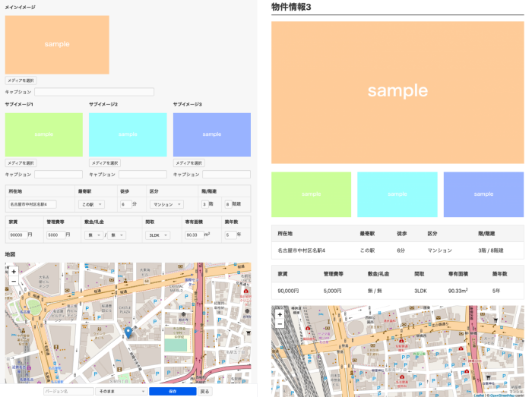This screenshot has height=397, width=532.
Task: Zoom in on the left editor map
Action: [14, 271]
